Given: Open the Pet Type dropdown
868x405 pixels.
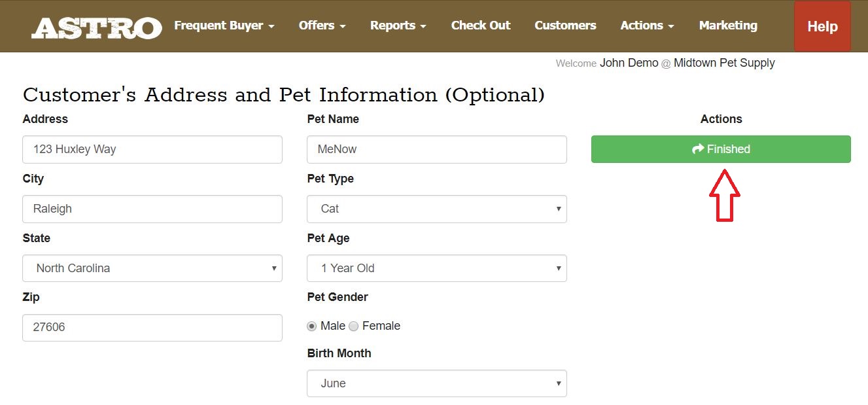Looking at the screenshot, I should pyautogui.click(x=436, y=209).
